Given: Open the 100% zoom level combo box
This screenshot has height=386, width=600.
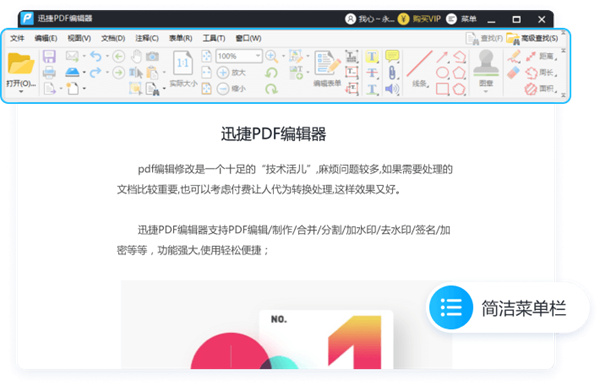Looking at the screenshot, I should (239, 56).
